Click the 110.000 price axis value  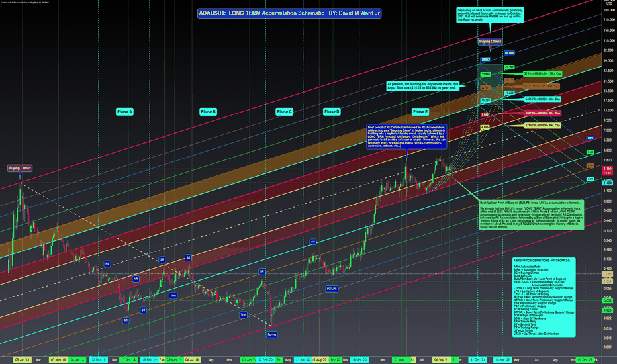pyautogui.click(x=608, y=40)
